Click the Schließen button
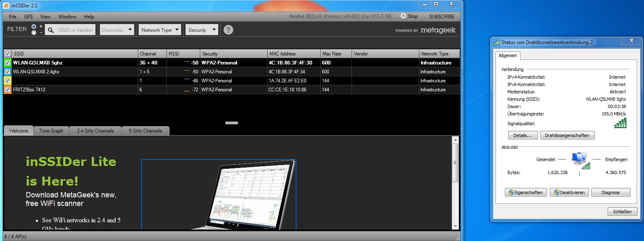Viewport: 644px width, 241px height. coord(622,212)
